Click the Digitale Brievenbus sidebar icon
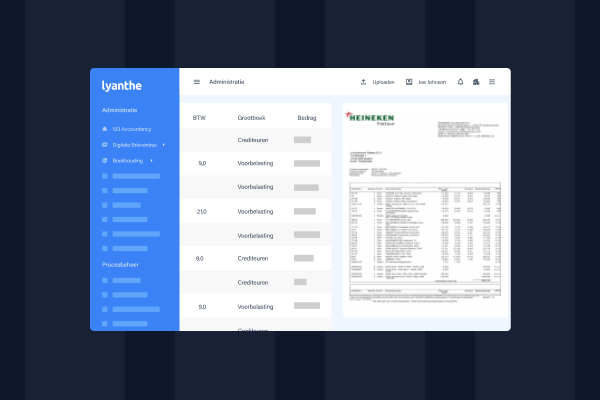The height and width of the screenshot is (400, 600). [x=105, y=145]
